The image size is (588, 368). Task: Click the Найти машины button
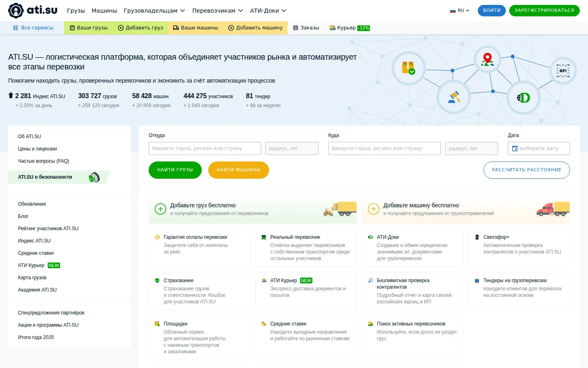[238, 170]
